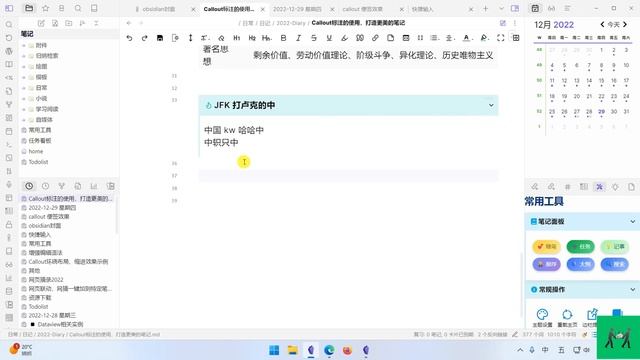Toggle bold formatting in editor toolbar

(283, 38)
